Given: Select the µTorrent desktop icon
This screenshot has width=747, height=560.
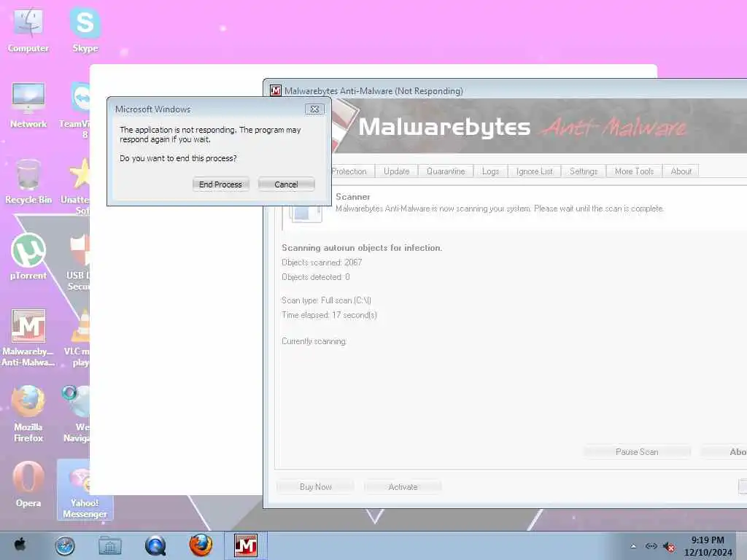Looking at the screenshot, I should click(x=28, y=257).
